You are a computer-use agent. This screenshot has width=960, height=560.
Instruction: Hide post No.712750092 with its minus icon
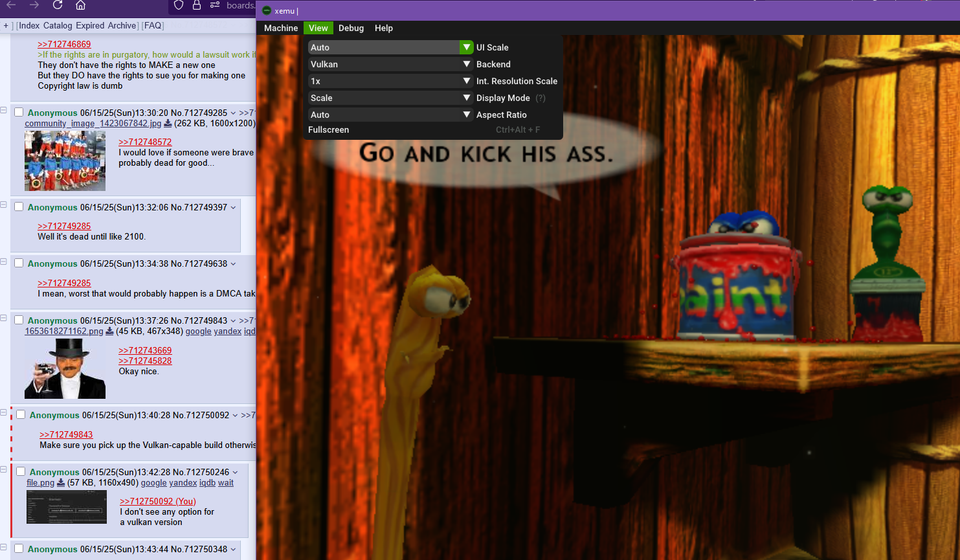click(x=3, y=413)
